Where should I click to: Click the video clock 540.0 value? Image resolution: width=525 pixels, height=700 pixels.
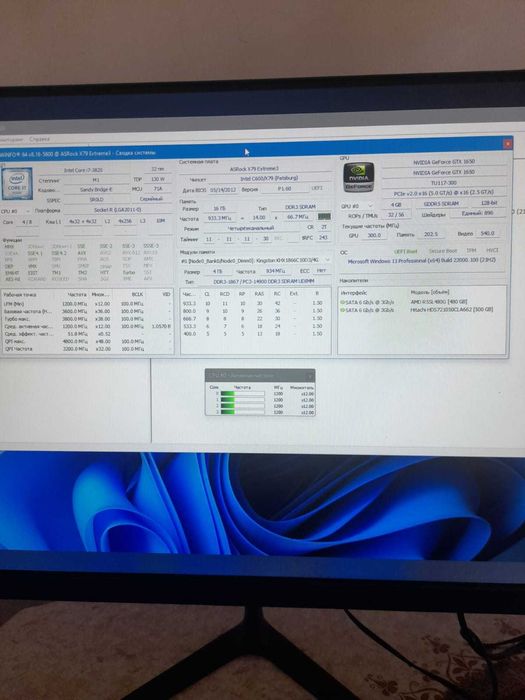pyautogui.click(x=488, y=233)
